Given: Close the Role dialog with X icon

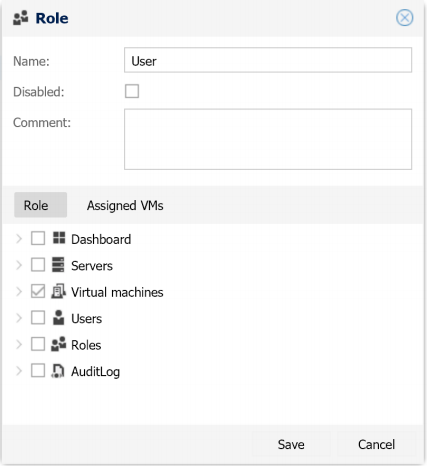Looking at the screenshot, I should (x=405, y=18).
